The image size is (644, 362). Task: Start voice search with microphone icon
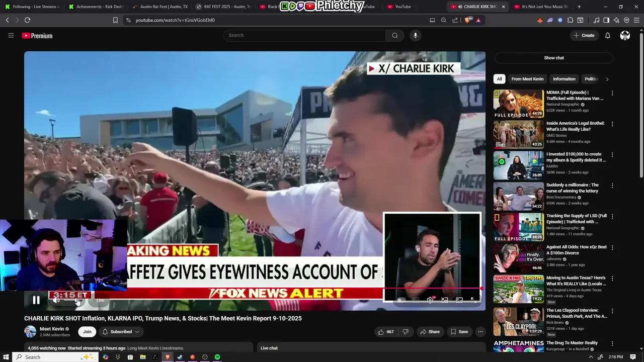pos(415,35)
